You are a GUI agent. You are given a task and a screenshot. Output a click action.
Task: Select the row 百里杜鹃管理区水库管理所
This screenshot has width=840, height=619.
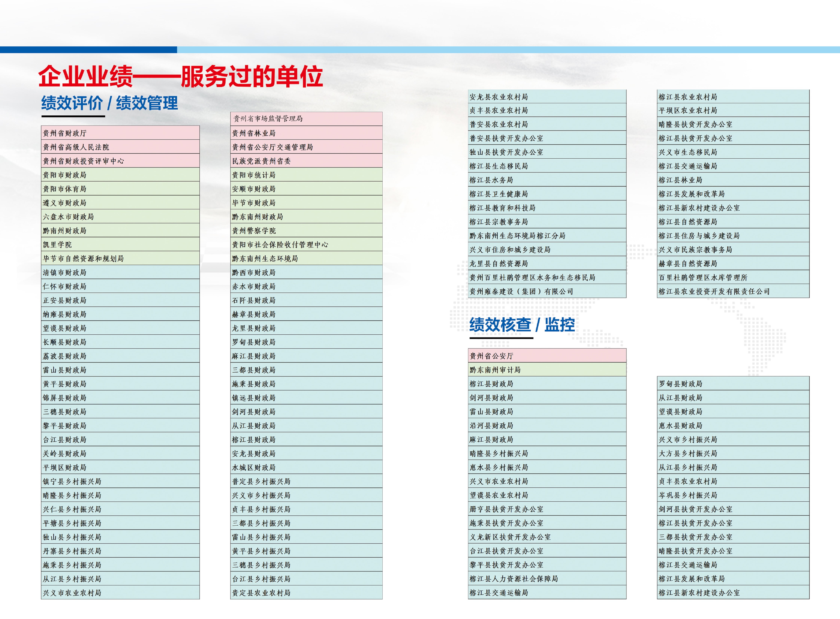[x=733, y=277]
